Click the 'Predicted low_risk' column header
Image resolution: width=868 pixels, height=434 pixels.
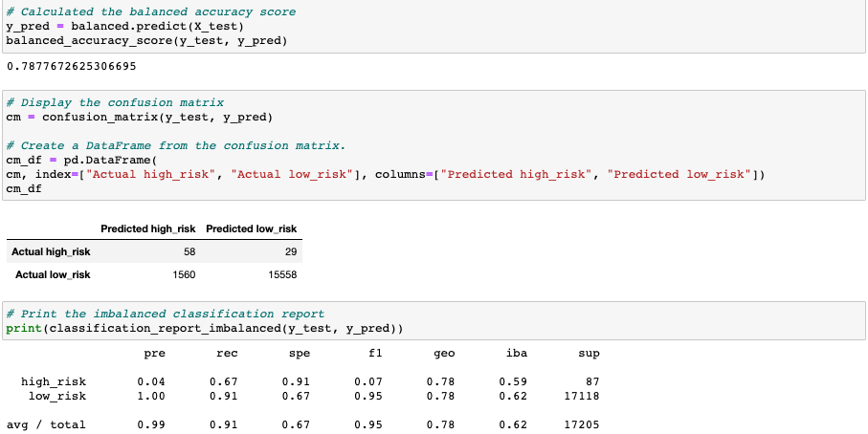[251, 228]
